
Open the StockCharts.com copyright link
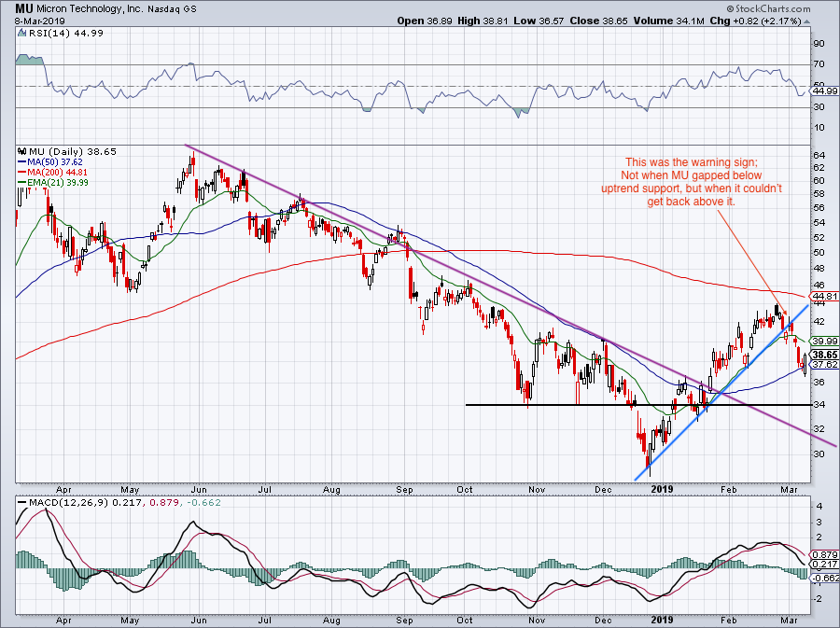(x=769, y=8)
